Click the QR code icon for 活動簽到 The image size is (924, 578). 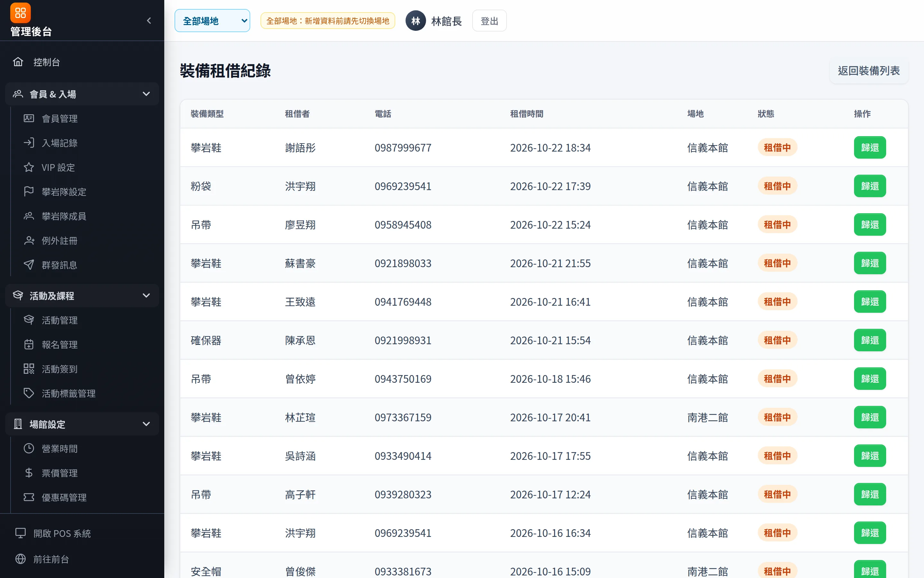29,369
